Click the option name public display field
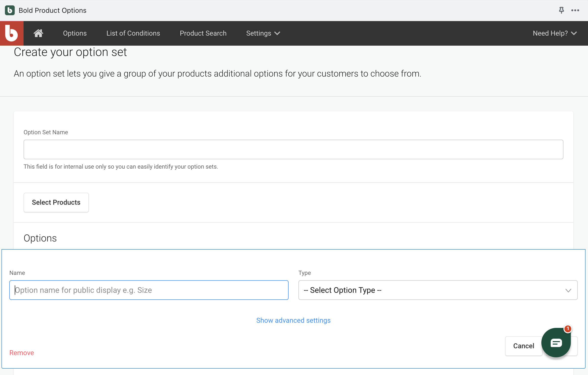This screenshot has height=375, width=588. pos(149,290)
